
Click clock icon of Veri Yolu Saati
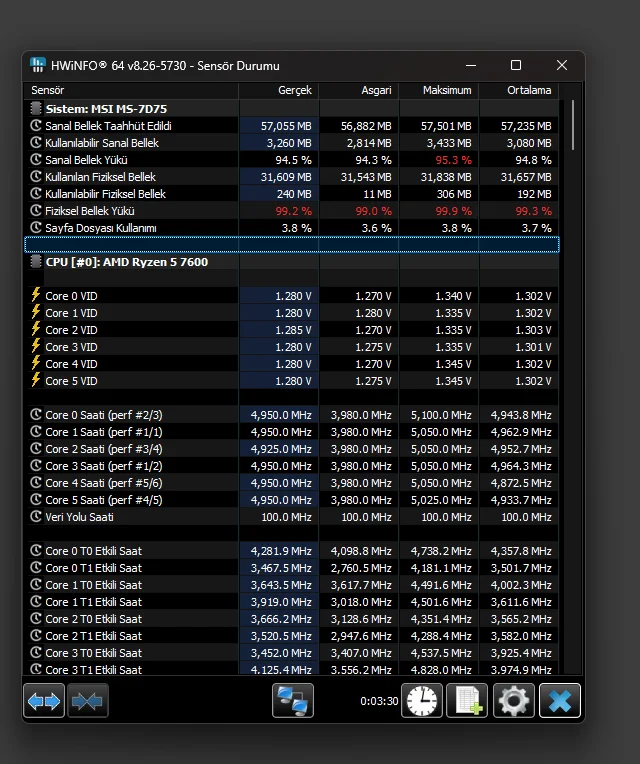[x=36, y=516]
